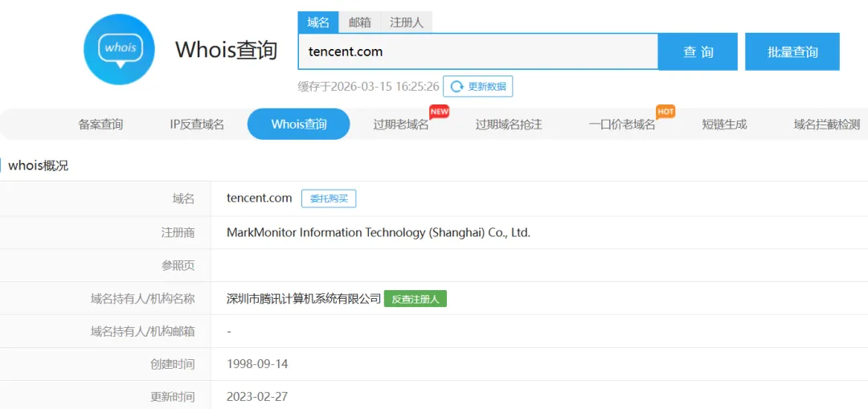
Task: Click the 注册商 row label
Action: [178, 232]
